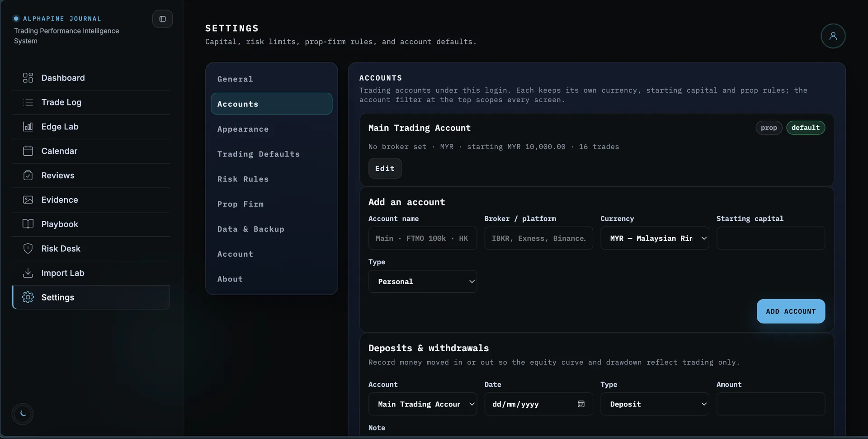Open the Trading Defaults tab

pos(271,154)
